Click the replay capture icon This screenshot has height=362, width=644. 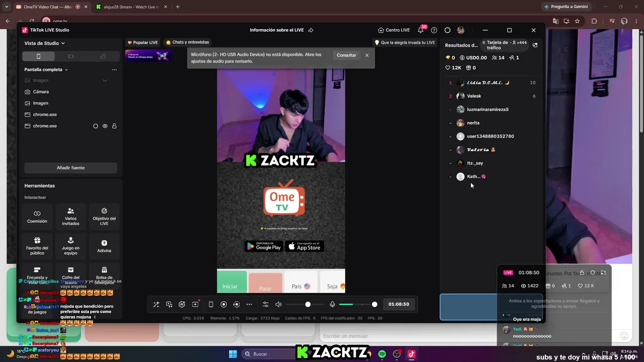(236, 304)
